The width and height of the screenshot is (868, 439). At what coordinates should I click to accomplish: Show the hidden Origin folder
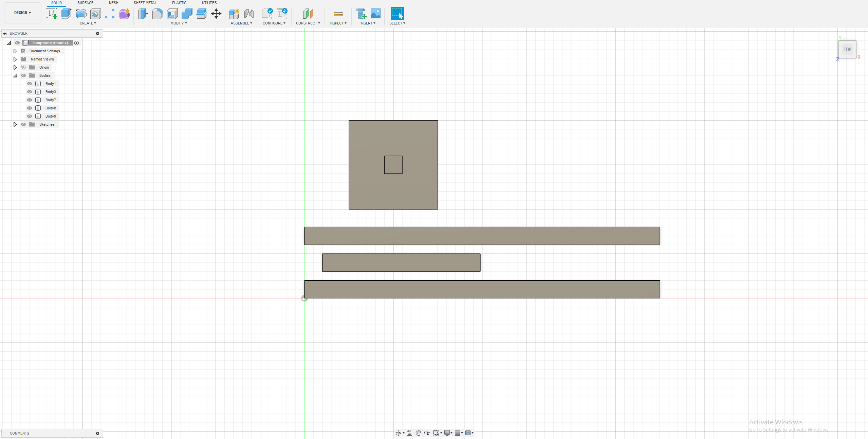(x=23, y=67)
